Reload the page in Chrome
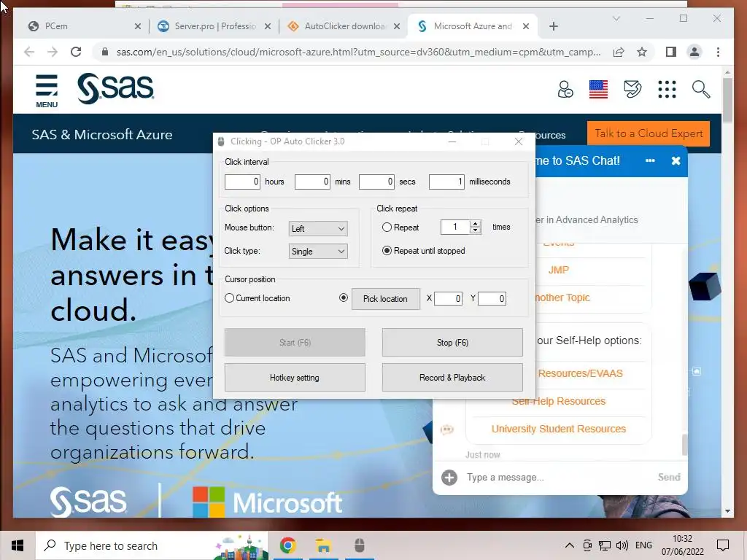This screenshot has width=747, height=560. click(76, 52)
